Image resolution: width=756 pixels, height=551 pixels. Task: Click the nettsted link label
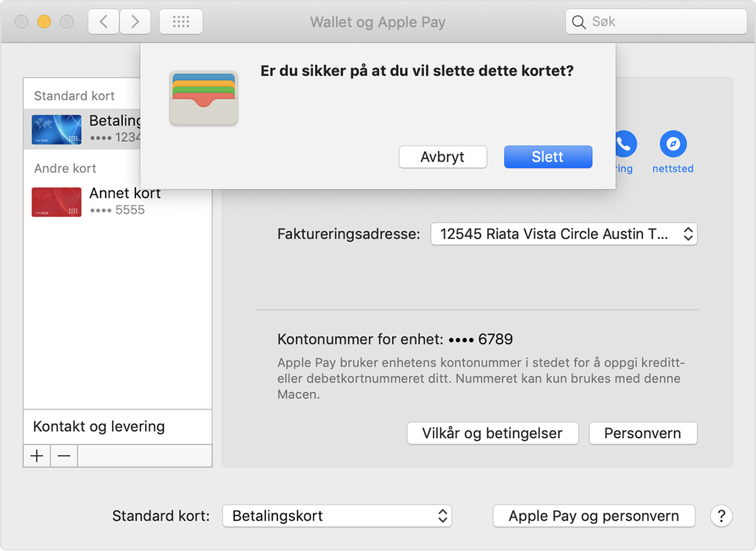click(673, 169)
